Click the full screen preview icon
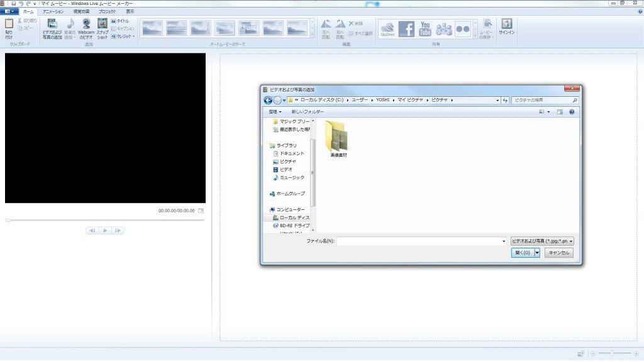 tap(201, 211)
